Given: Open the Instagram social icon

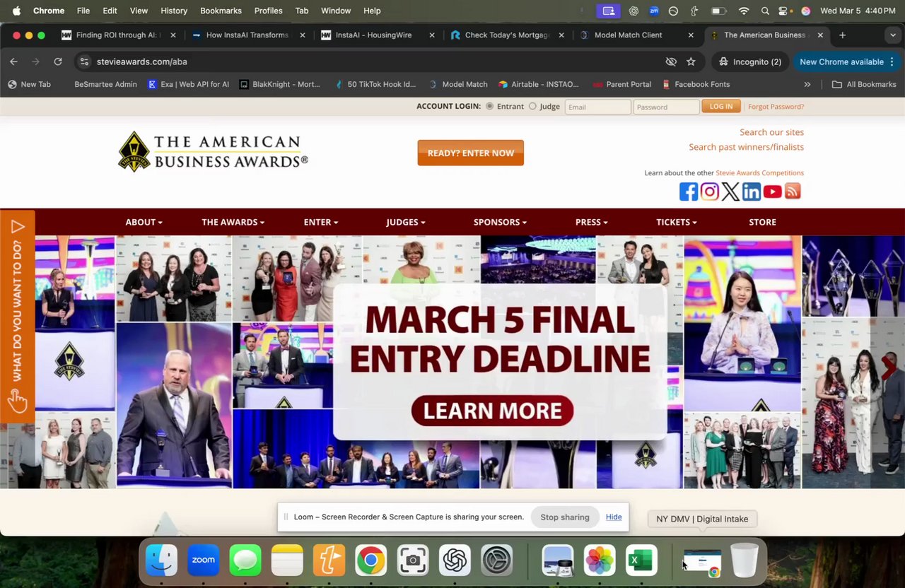Looking at the screenshot, I should point(709,192).
